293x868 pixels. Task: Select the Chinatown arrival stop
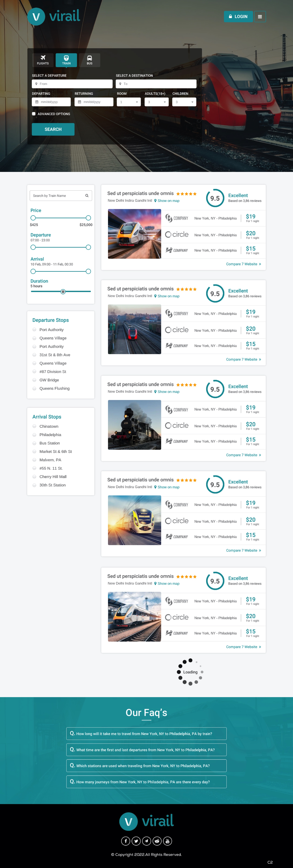34,426
